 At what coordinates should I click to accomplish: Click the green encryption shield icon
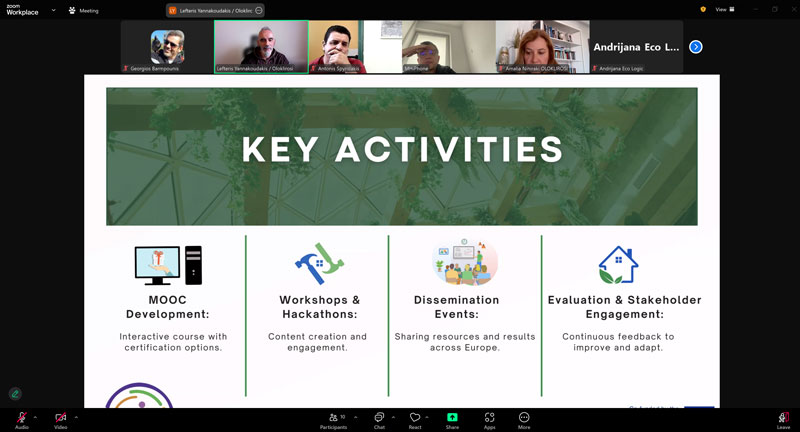703,9
